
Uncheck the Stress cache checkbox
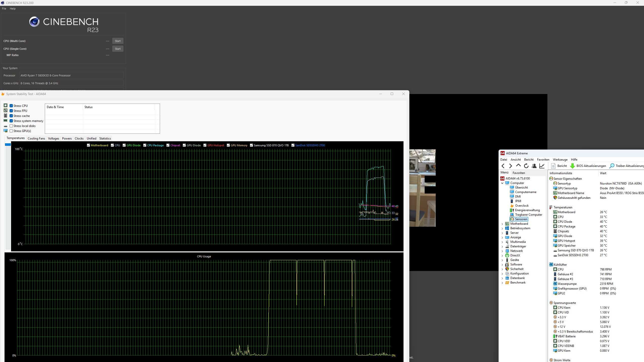click(x=11, y=116)
